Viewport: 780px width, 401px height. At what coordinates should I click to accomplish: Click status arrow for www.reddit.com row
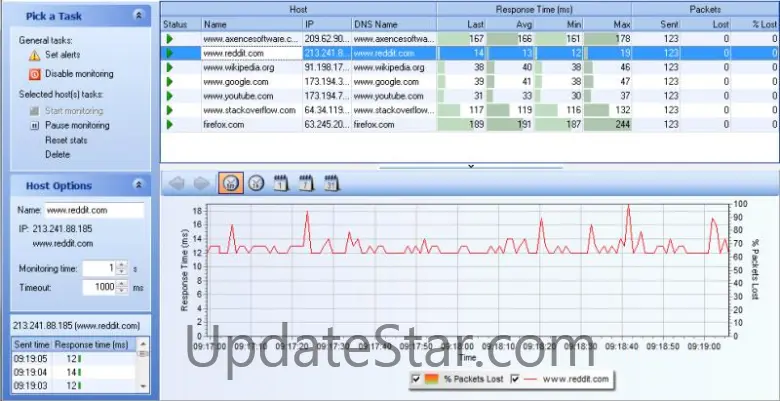[x=170, y=53]
